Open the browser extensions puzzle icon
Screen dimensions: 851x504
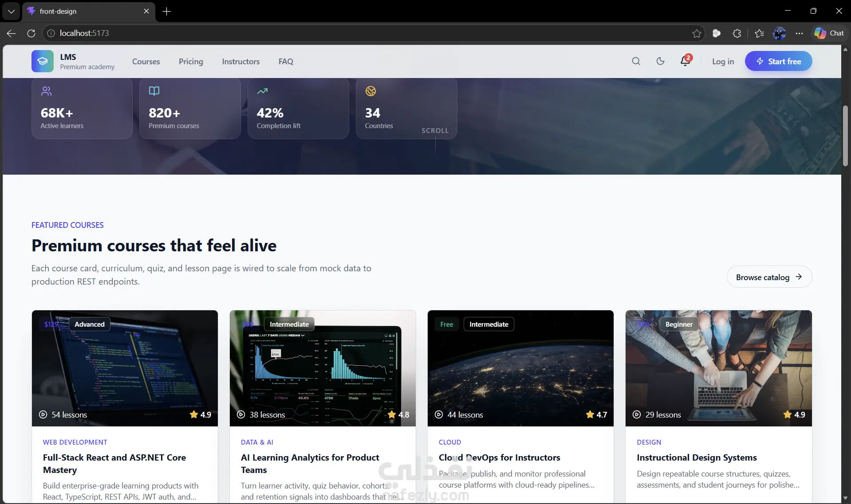[737, 33]
